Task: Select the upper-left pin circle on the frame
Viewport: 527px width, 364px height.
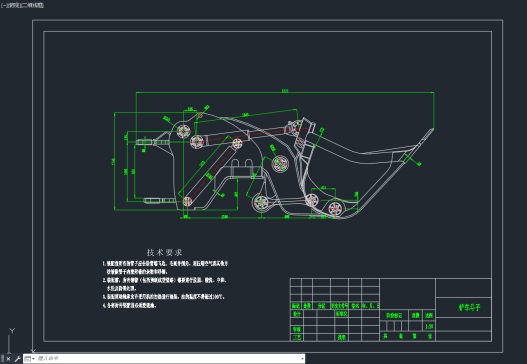Action: pos(184,131)
